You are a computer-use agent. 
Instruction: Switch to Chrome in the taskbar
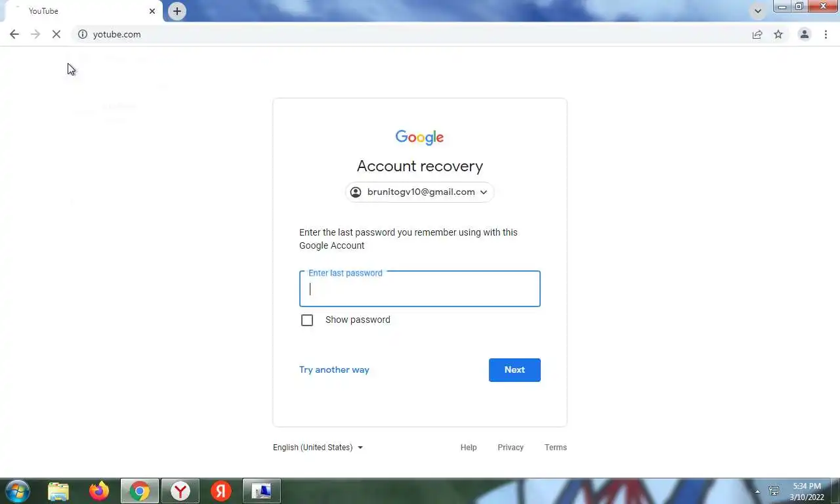tap(140, 491)
